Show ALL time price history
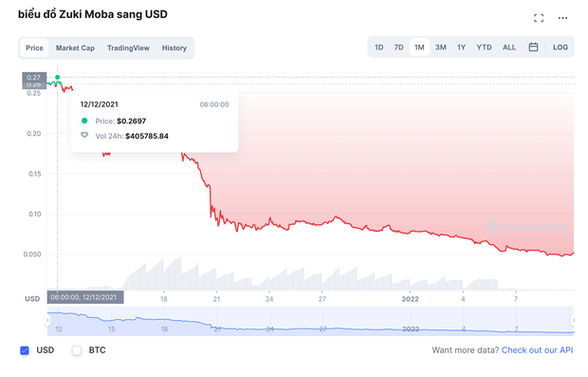 coord(509,47)
